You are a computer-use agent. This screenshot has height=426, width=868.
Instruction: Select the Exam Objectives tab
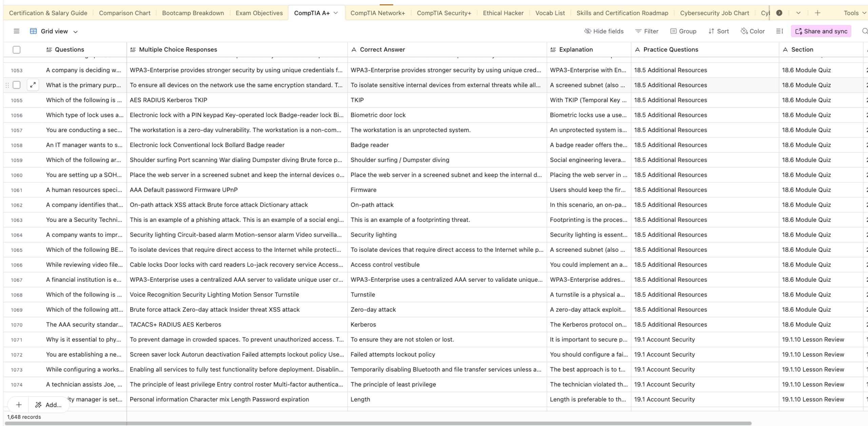click(259, 13)
